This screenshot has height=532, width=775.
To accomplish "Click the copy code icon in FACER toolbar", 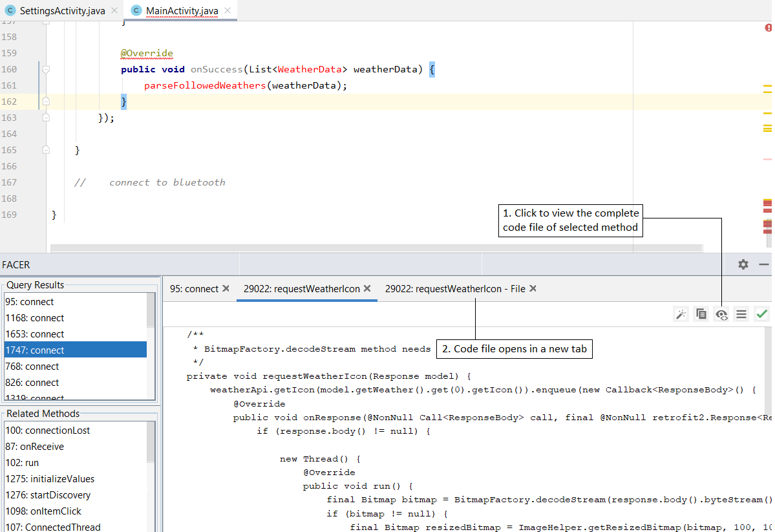I will [x=701, y=314].
